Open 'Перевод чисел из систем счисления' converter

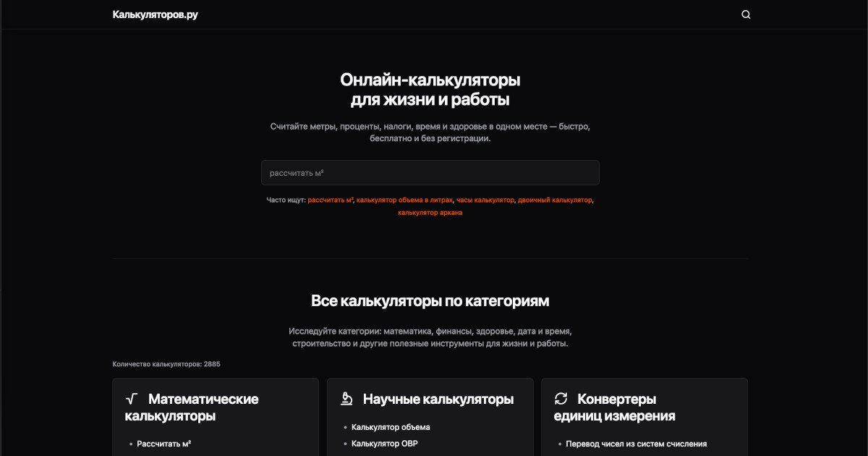pos(636,444)
